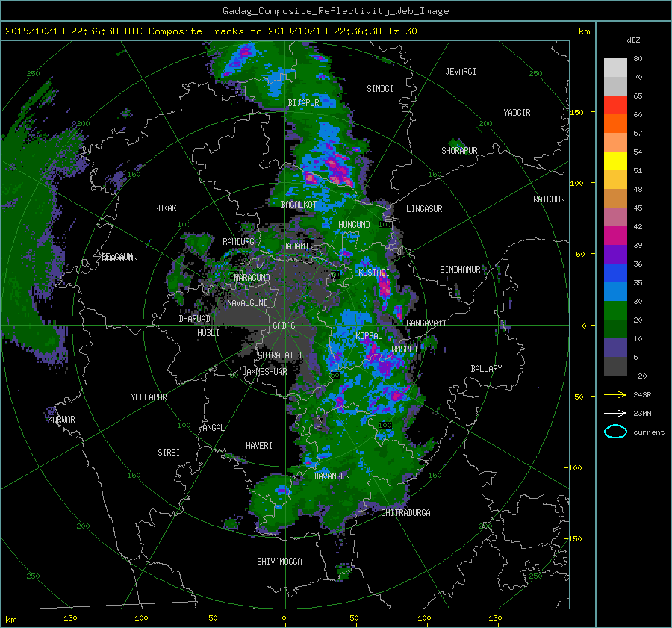Click the BADAMI city label

click(x=296, y=246)
